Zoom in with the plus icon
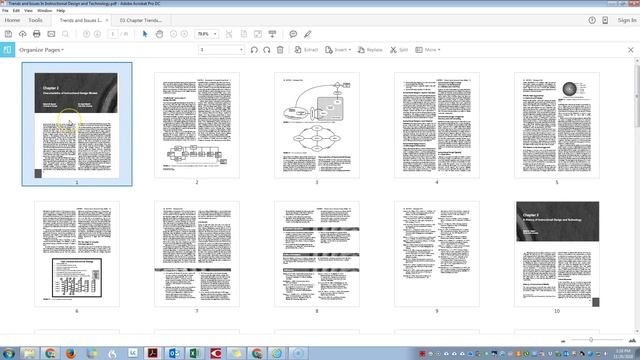Viewport: 640px width, 360px height. click(184, 34)
